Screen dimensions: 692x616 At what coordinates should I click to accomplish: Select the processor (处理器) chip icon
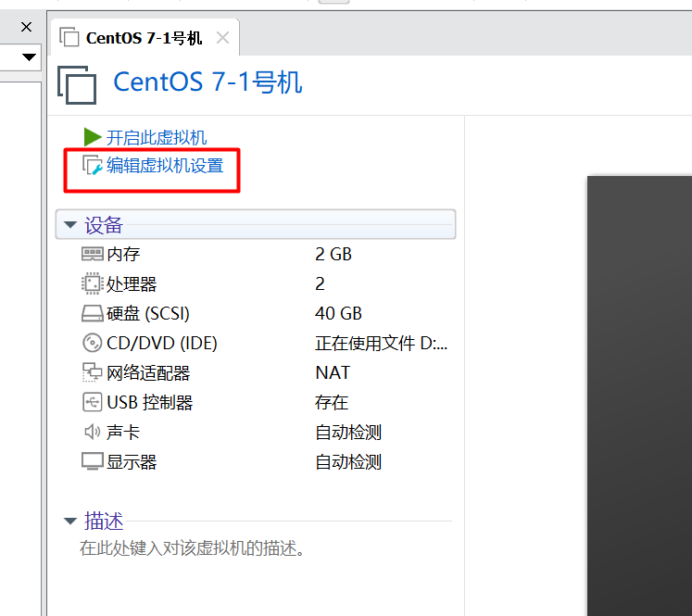pyautogui.click(x=92, y=283)
